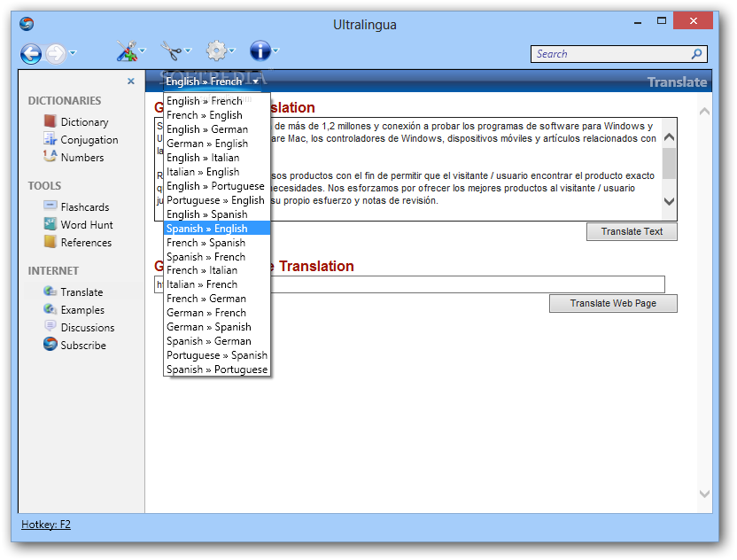
Task: Choose German » English from the list
Action: pos(217,144)
